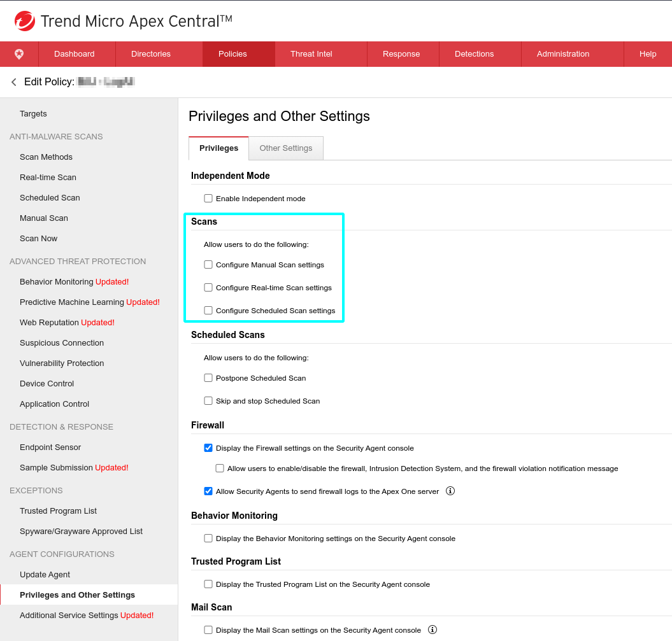Screen dimensions: 672x641
Task: Check Configure Real-time Scan settings
Action: coord(208,287)
